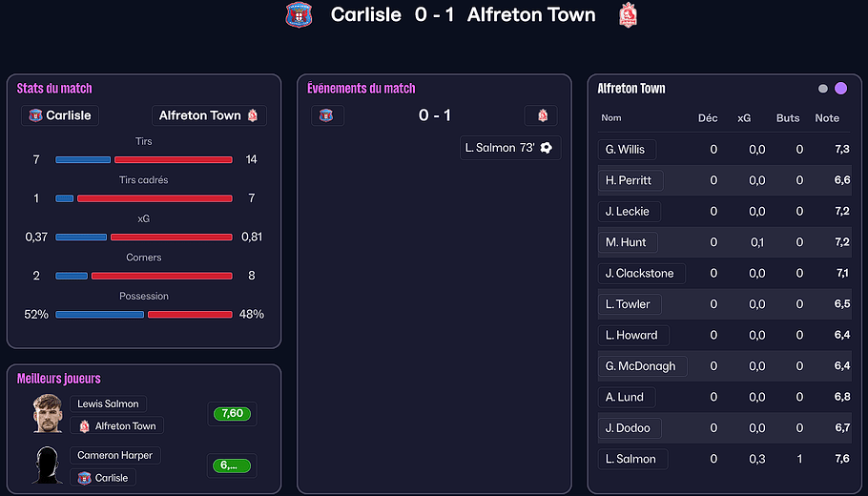
Task: Click Cameron Harper's silhouette avatar
Action: [x=47, y=465]
